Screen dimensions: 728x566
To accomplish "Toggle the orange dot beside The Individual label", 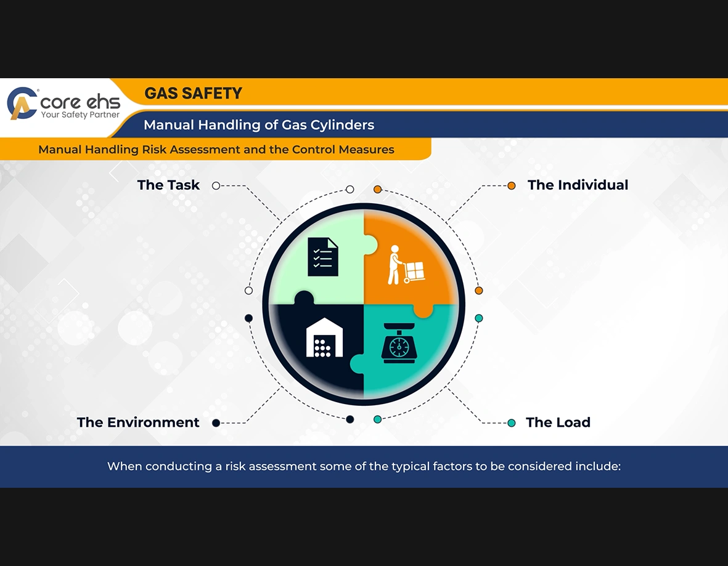I will click(x=511, y=185).
